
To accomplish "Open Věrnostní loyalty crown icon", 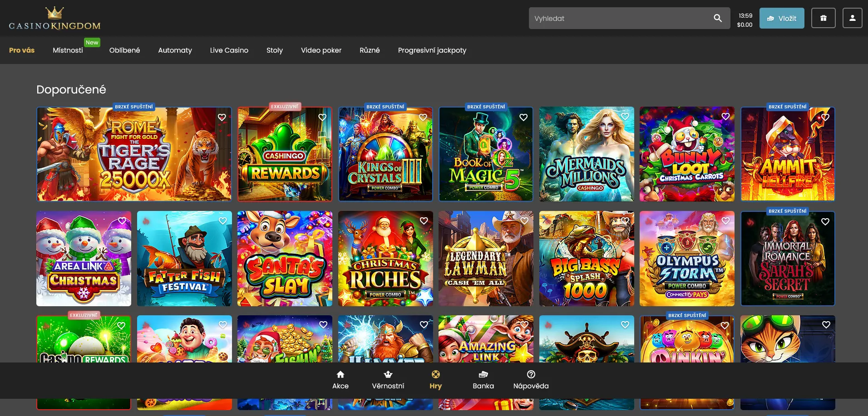I will 388,375.
